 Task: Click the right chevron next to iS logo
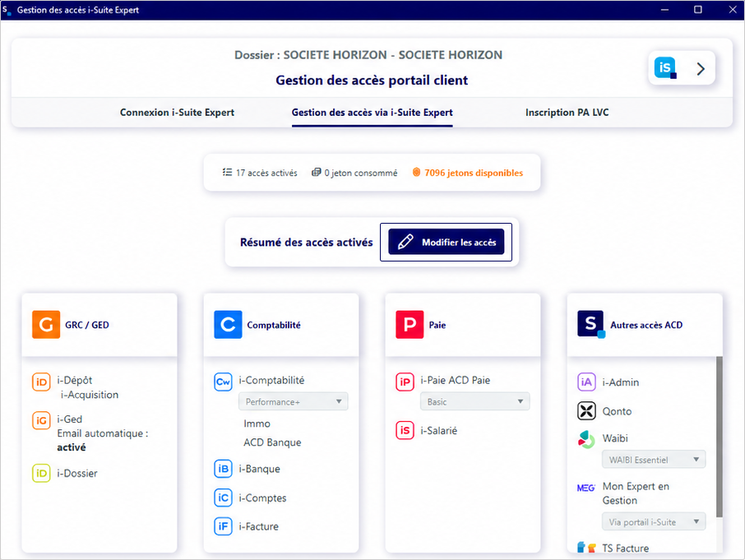[x=701, y=69]
